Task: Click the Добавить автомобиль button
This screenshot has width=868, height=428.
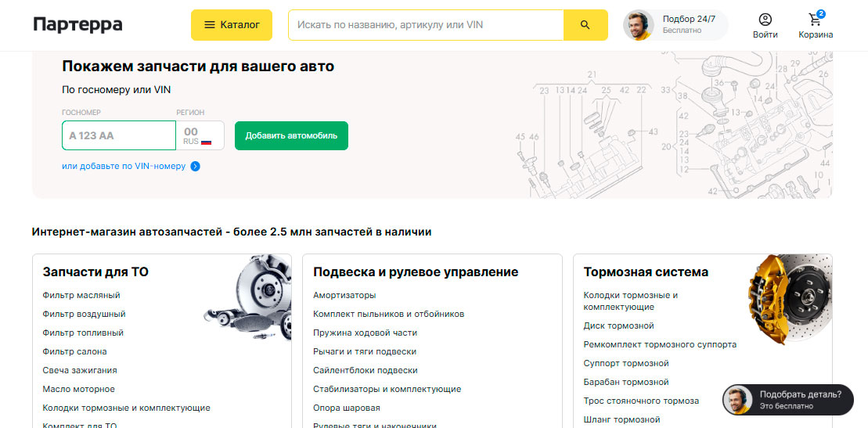Action: pyautogui.click(x=291, y=135)
